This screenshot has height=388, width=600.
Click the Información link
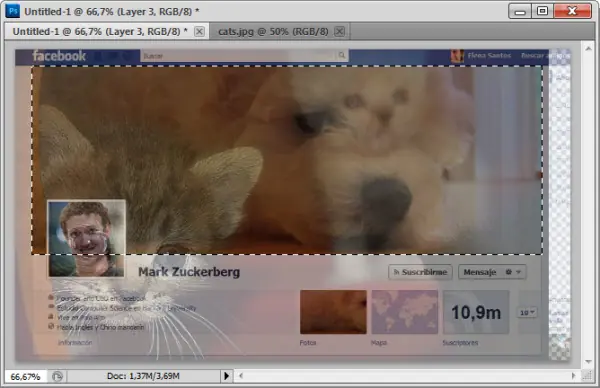point(75,342)
